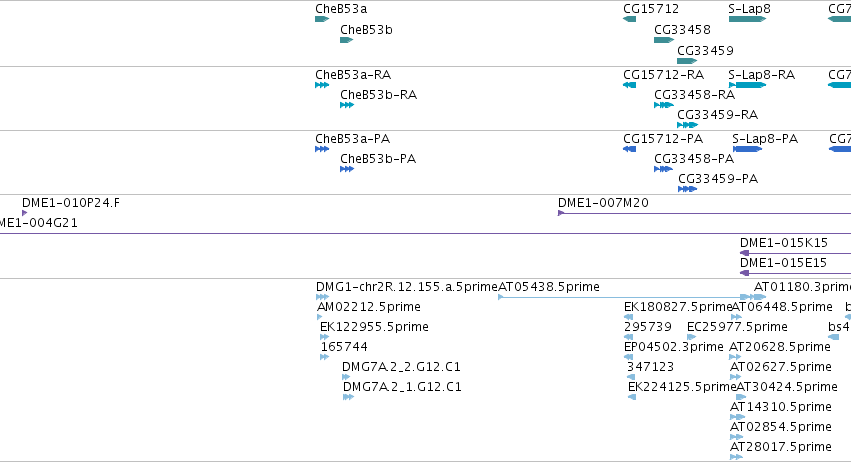Select the 347123 EST feature arrow
Image resolution: width=851 pixels, height=462 pixels.
point(631,377)
